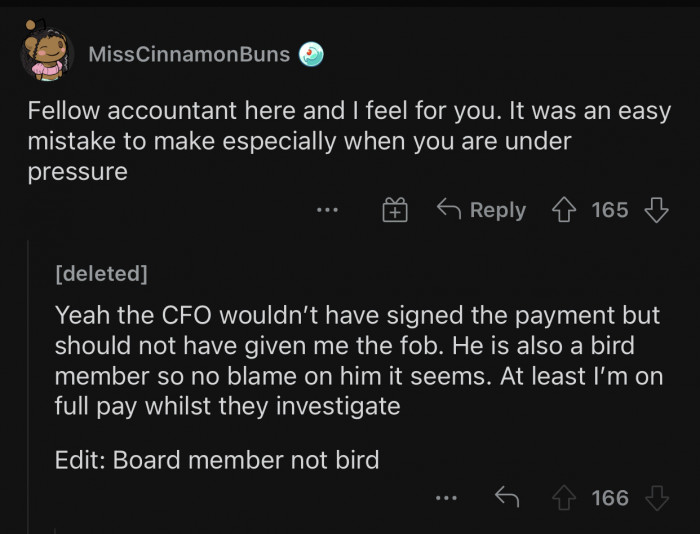700x534 pixels.
Task: Click the 'Edit: Board member not bird' line
Action: point(217,459)
